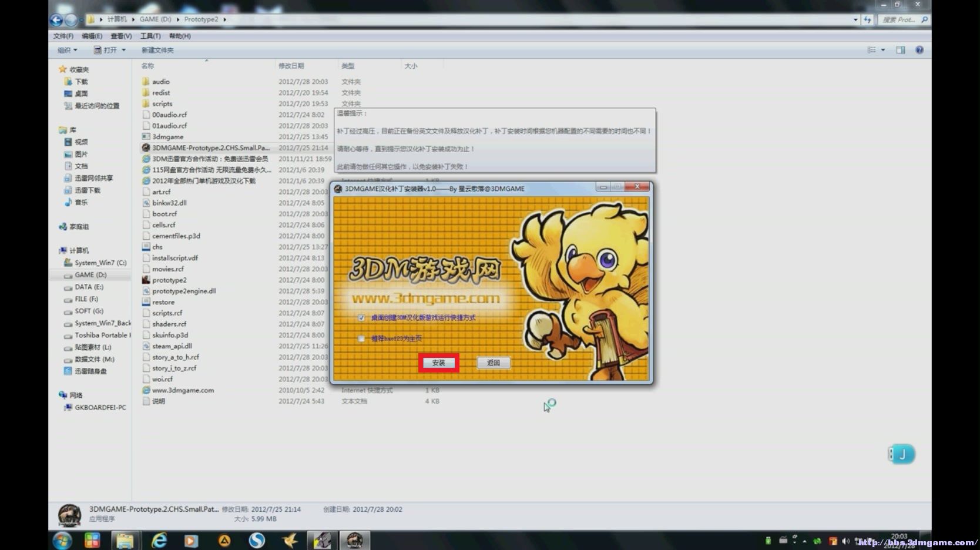Open Internet Explorer from taskbar

pyautogui.click(x=159, y=541)
